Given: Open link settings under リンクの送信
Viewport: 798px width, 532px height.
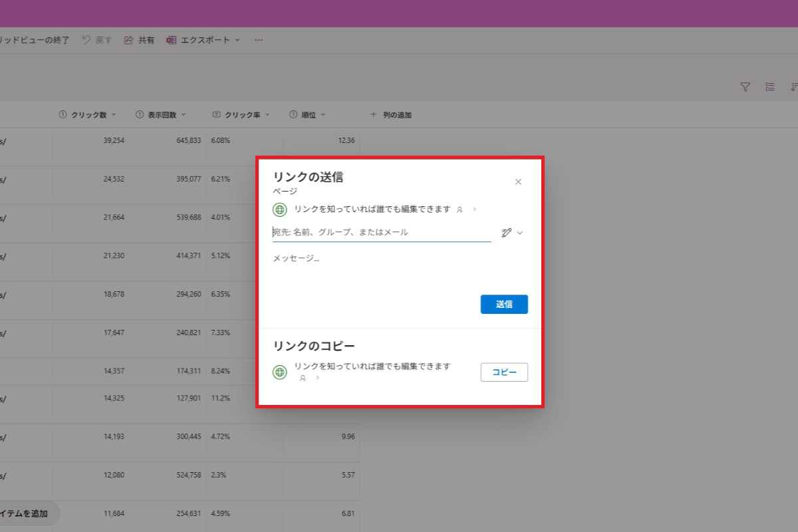Looking at the screenshot, I should [x=375, y=209].
